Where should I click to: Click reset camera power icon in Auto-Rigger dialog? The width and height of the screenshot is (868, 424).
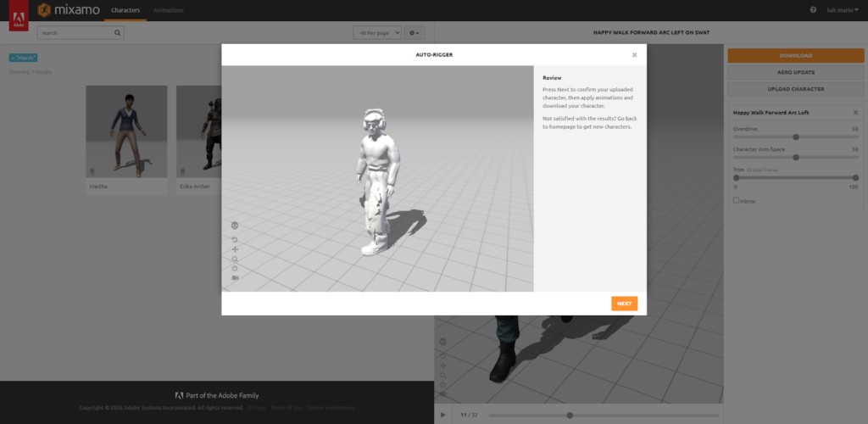point(235,269)
